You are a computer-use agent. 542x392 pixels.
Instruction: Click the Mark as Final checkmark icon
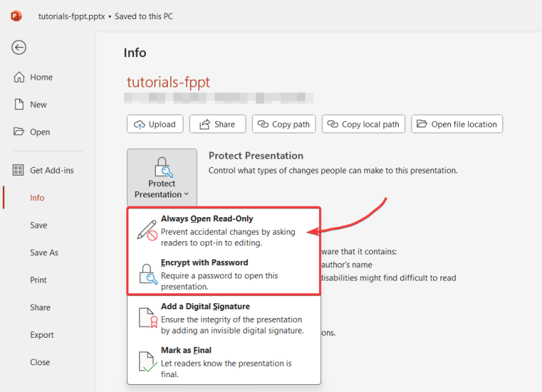[x=147, y=362]
